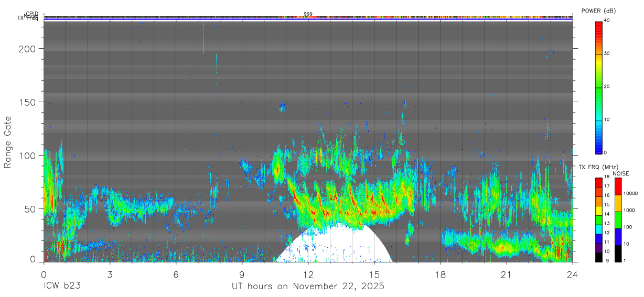Click the 21 UT hour tick label
Viewport: 644px width, 297px height.
click(x=506, y=274)
